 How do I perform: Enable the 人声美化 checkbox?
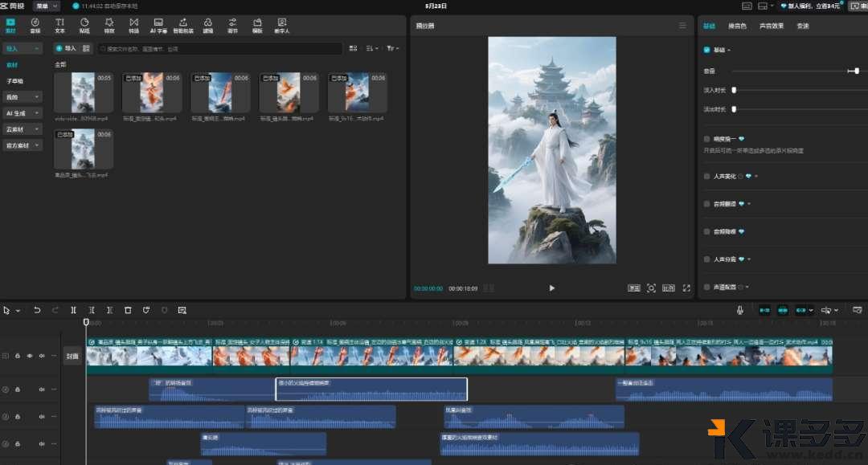pos(707,177)
